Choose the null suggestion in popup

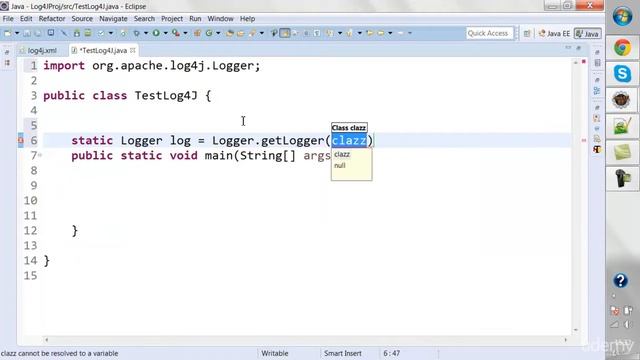pos(340,165)
